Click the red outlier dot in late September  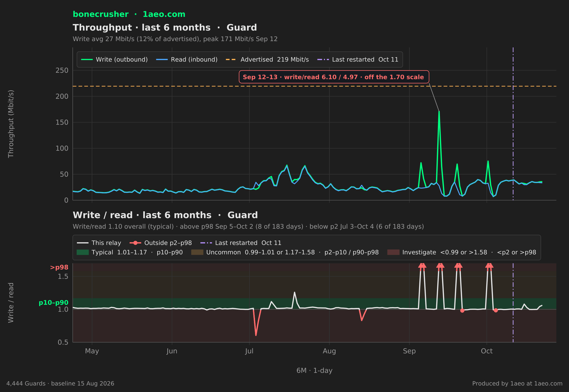click(462, 311)
